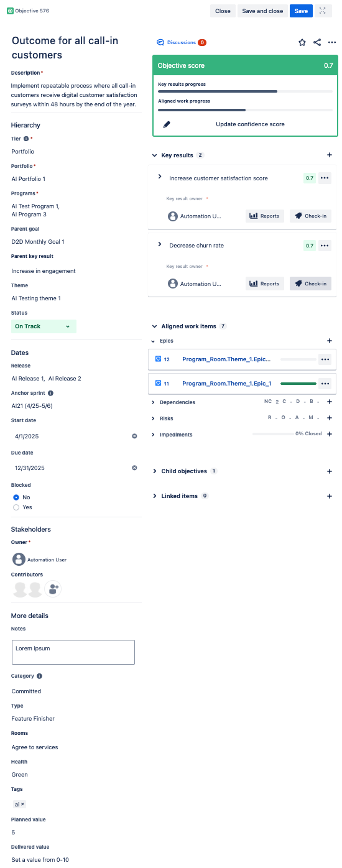This screenshot has height=868, width=342.
Task: Add a new key result with the plus icon
Action: click(x=330, y=155)
